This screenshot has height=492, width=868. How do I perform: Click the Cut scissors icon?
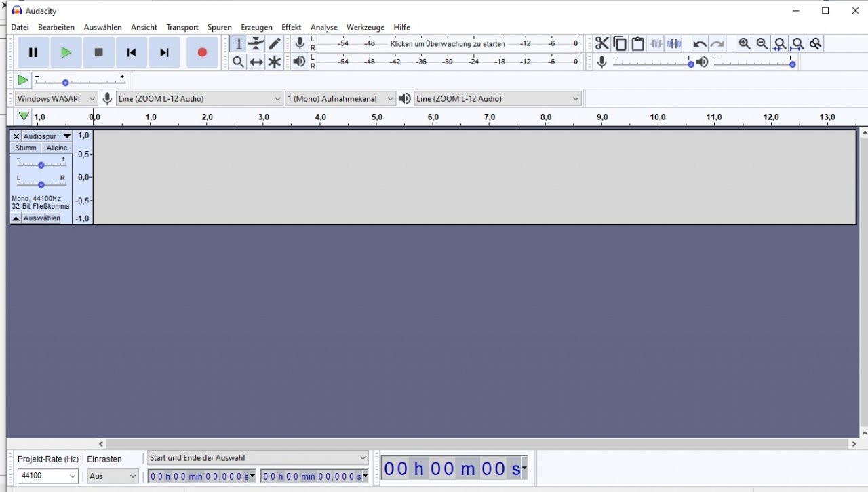coord(601,43)
